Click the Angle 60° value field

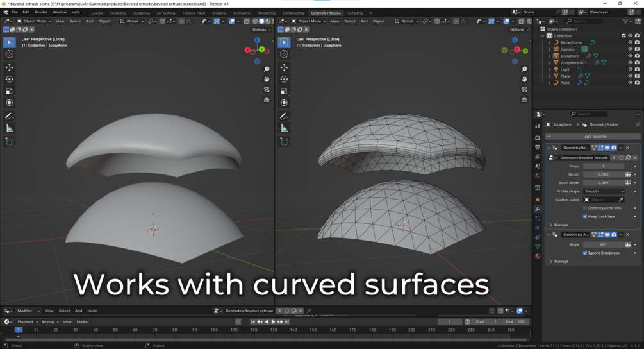(604, 244)
